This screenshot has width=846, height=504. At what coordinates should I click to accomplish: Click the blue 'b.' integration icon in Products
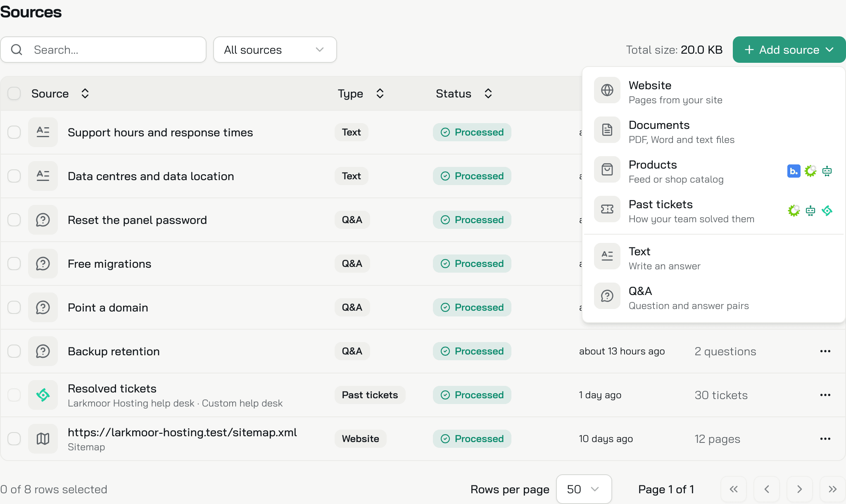click(794, 171)
